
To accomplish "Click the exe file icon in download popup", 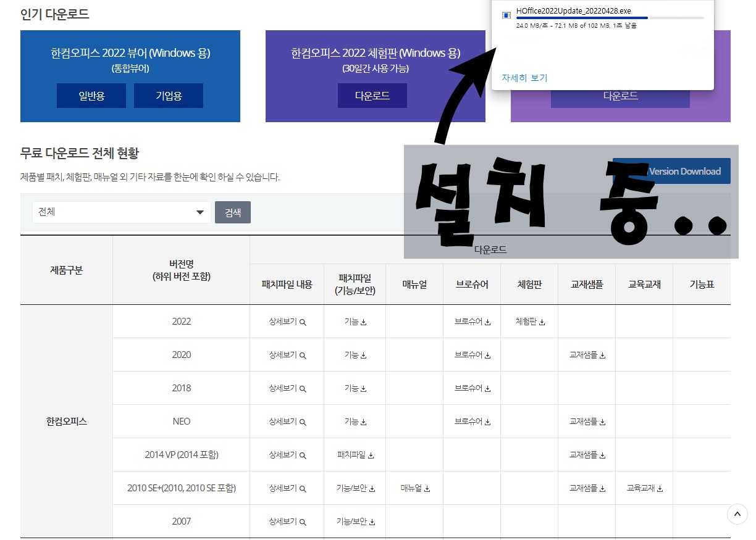I will 506,15.
